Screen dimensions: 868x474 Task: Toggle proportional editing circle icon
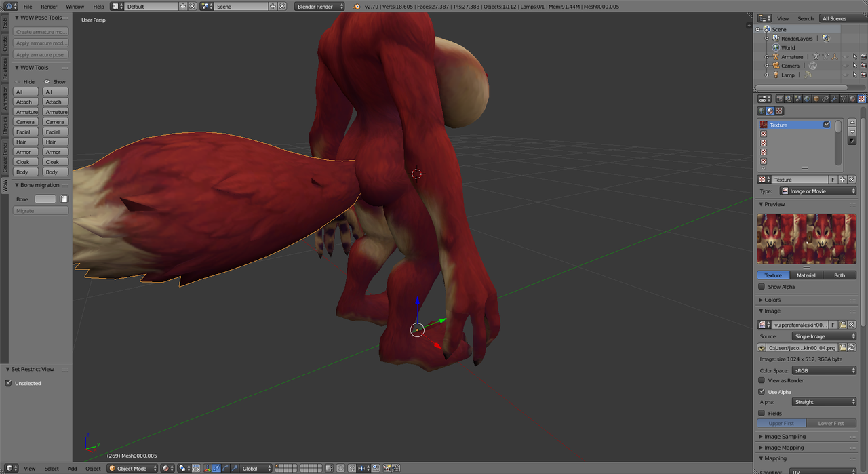(x=340, y=469)
